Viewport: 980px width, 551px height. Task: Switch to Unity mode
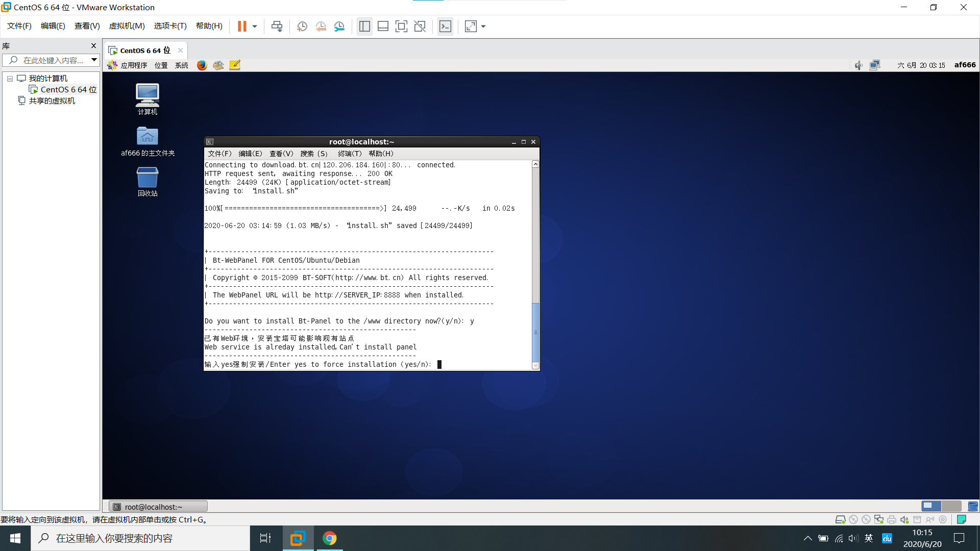[x=420, y=26]
